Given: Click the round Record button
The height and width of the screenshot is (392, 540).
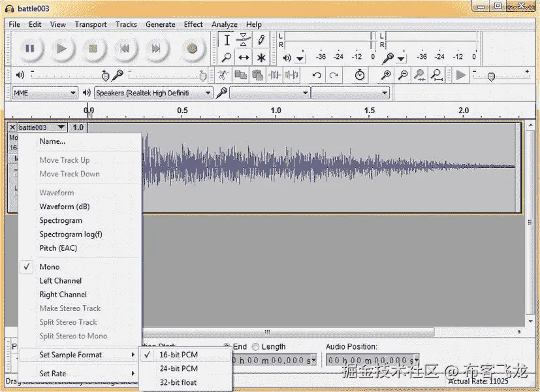Looking at the screenshot, I should tap(192, 48).
